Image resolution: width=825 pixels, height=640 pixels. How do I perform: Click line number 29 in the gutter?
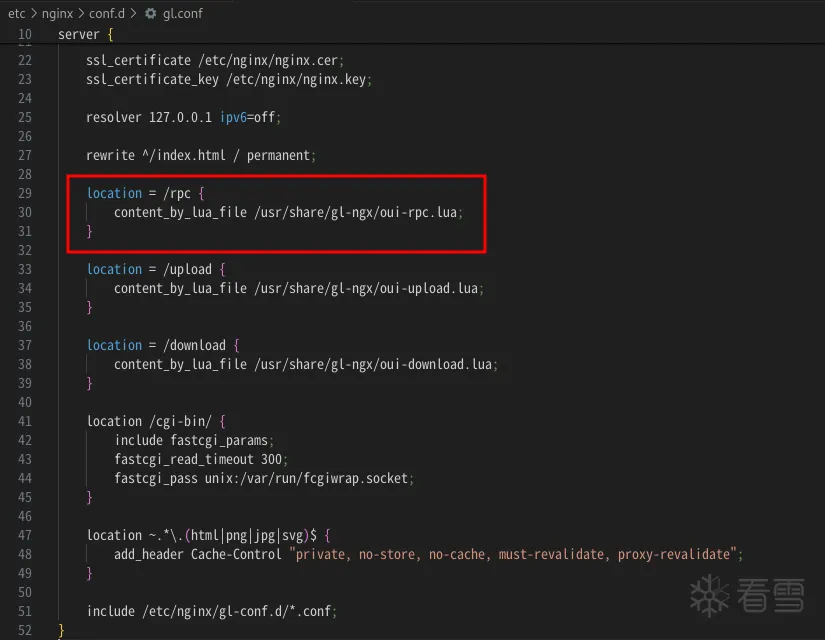[24, 193]
